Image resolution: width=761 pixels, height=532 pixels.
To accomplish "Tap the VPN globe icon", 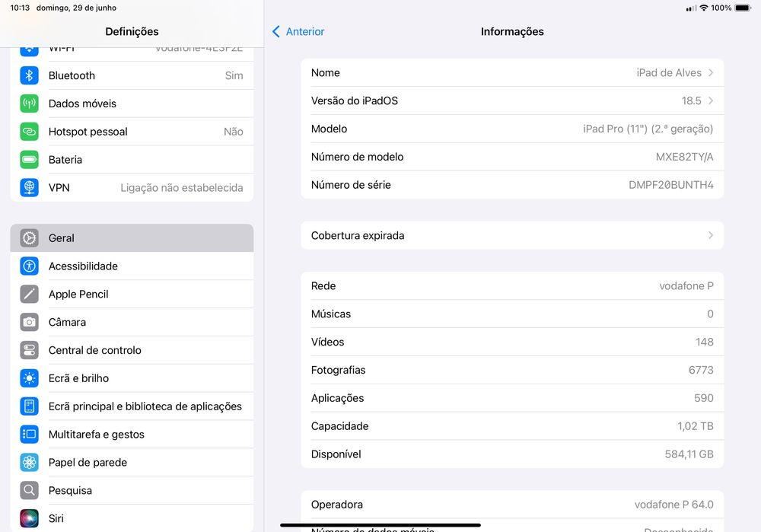I will (29, 188).
